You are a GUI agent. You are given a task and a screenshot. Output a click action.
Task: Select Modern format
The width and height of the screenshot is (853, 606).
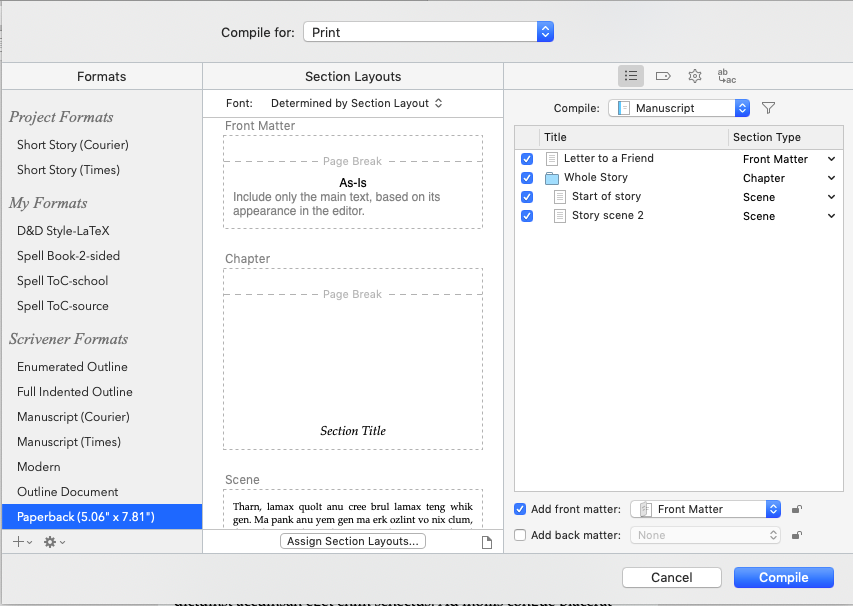tap(39, 467)
